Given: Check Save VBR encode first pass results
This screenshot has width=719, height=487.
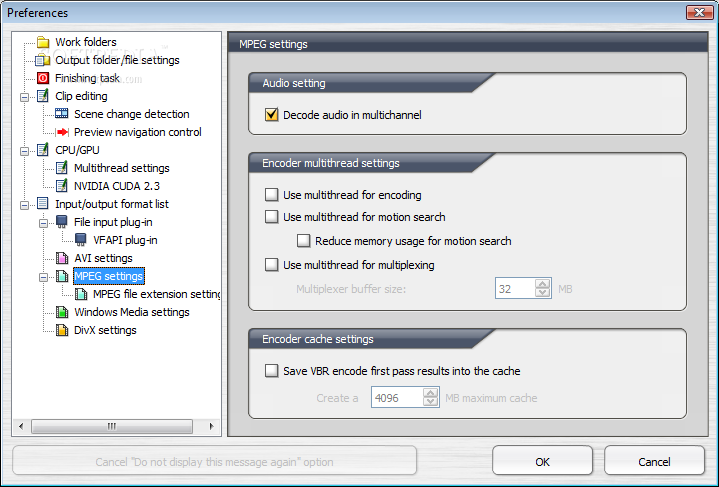Looking at the screenshot, I should (271, 371).
